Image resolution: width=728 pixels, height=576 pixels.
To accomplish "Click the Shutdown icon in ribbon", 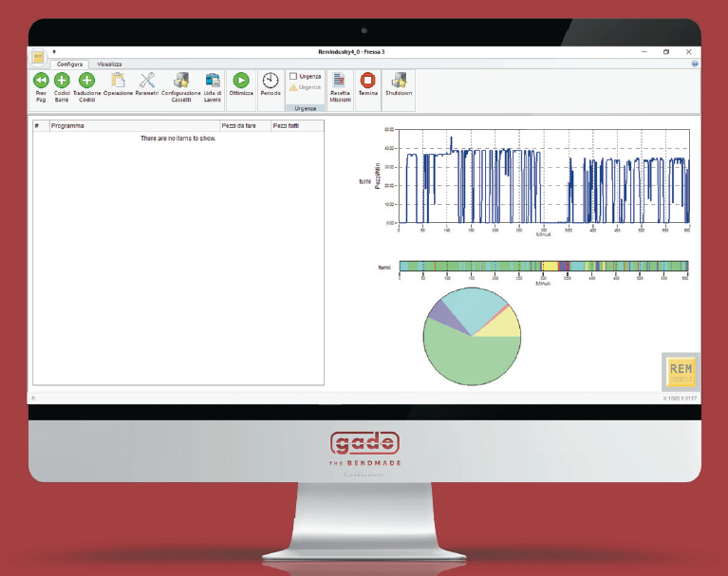I will 399,81.
